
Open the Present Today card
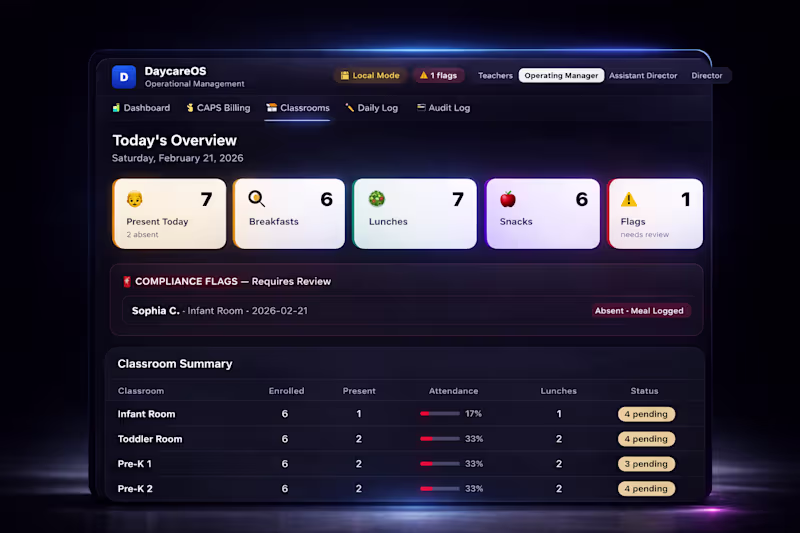[x=169, y=214]
